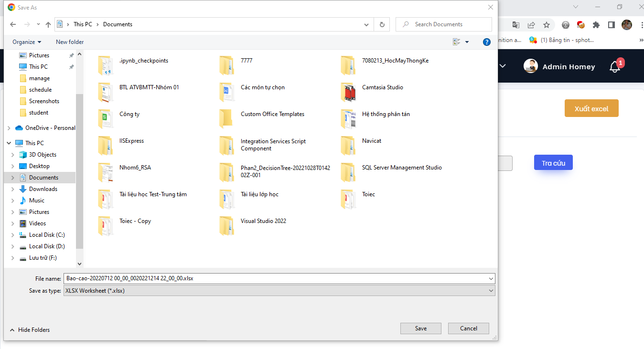Select Downloads in the navigation tree

pos(43,189)
